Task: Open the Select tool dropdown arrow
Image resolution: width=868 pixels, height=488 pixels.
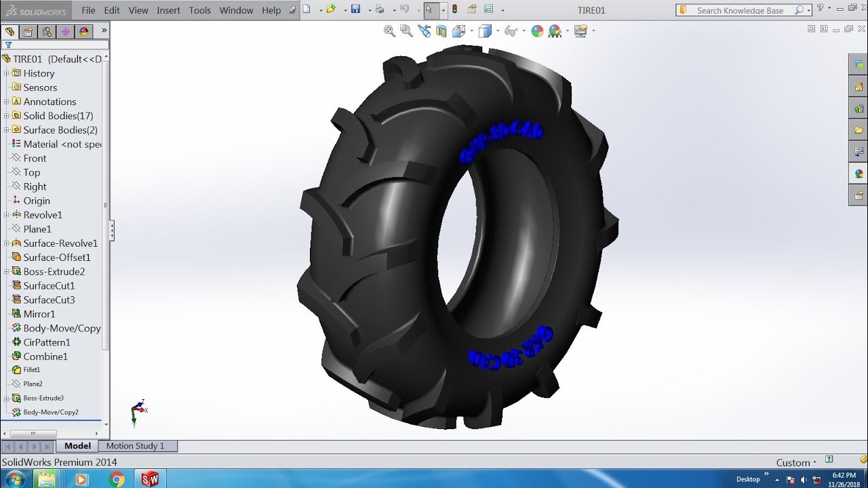Action: tap(443, 10)
